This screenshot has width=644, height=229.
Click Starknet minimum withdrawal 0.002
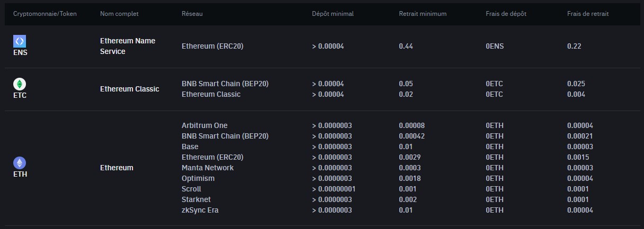(x=408, y=199)
